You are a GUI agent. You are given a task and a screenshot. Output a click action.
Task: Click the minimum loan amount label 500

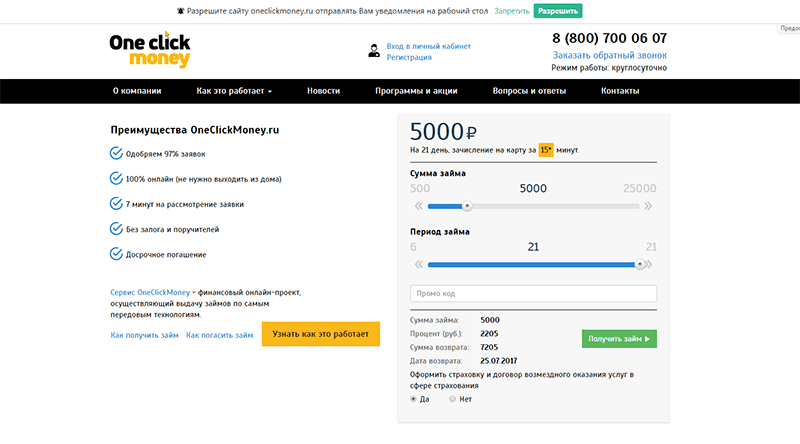420,188
